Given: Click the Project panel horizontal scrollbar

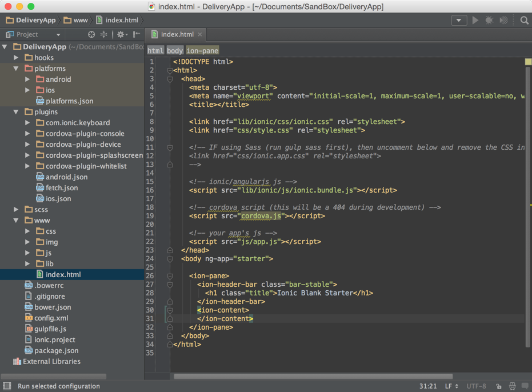Looking at the screenshot, I should pos(54,376).
